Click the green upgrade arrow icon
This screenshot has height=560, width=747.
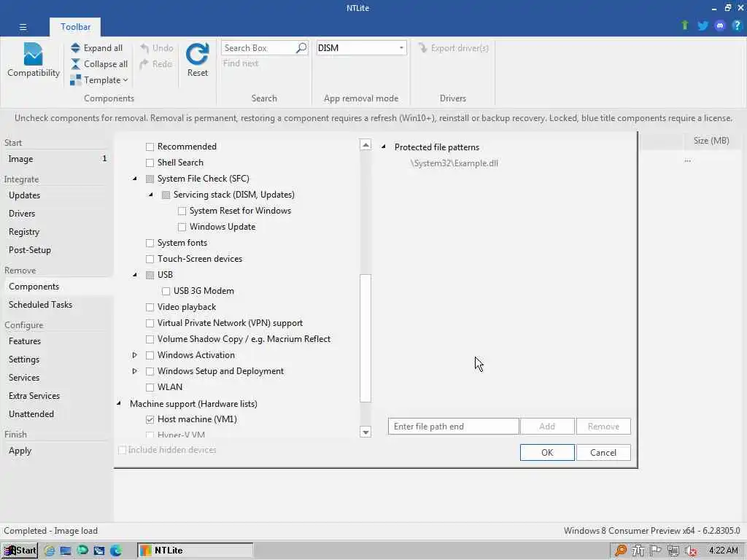tap(685, 26)
